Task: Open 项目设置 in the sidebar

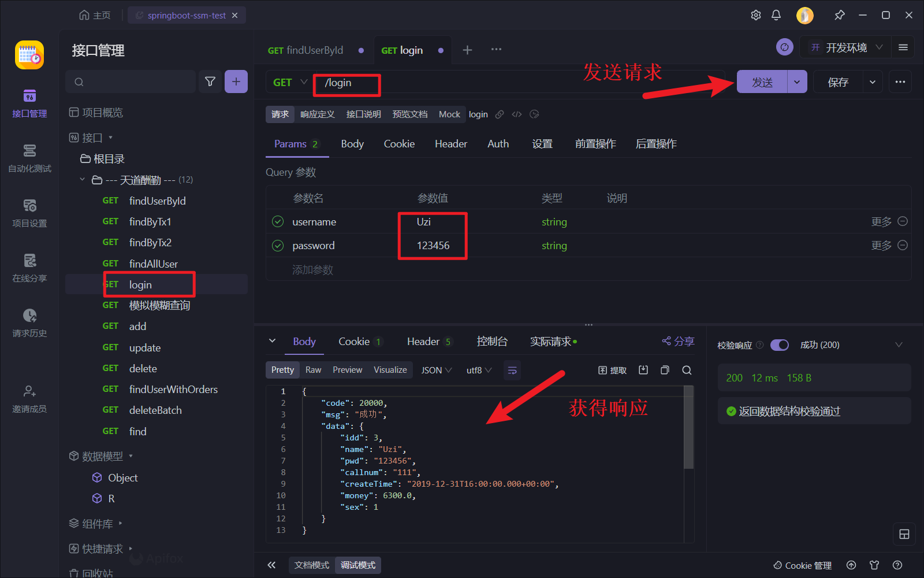Action: [x=29, y=214]
